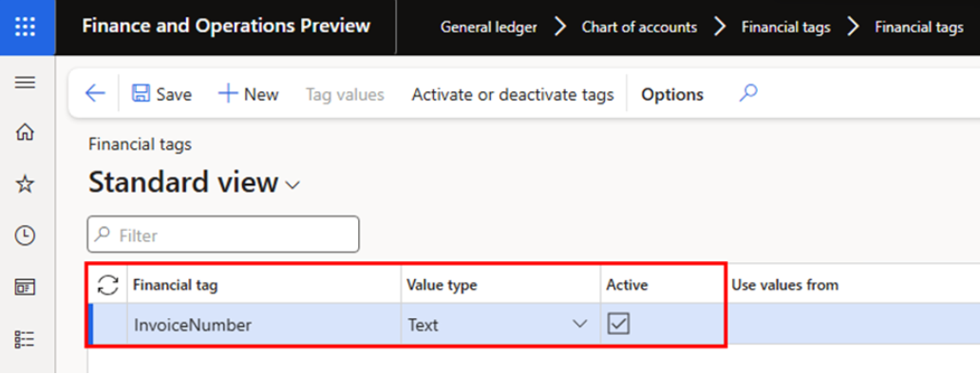Open Recent clock icon in sidebar
980x374 pixels.
25,235
